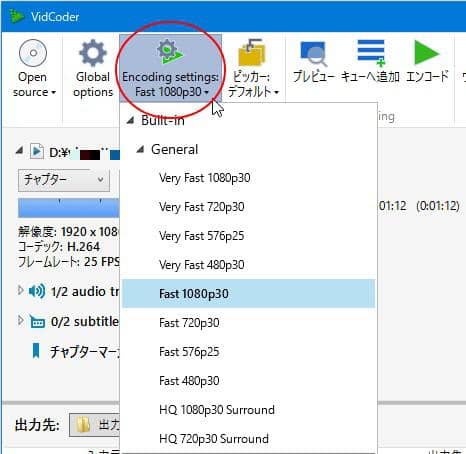Choose the Fast 576p25 preset
This screenshot has width=466, height=454.
pyautogui.click(x=248, y=352)
